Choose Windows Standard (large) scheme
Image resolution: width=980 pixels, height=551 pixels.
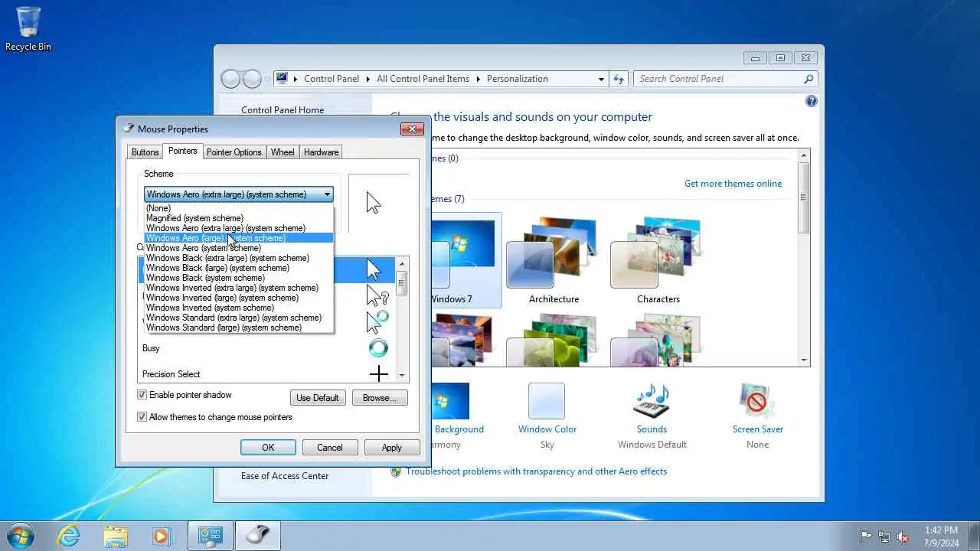tap(239, 328)
